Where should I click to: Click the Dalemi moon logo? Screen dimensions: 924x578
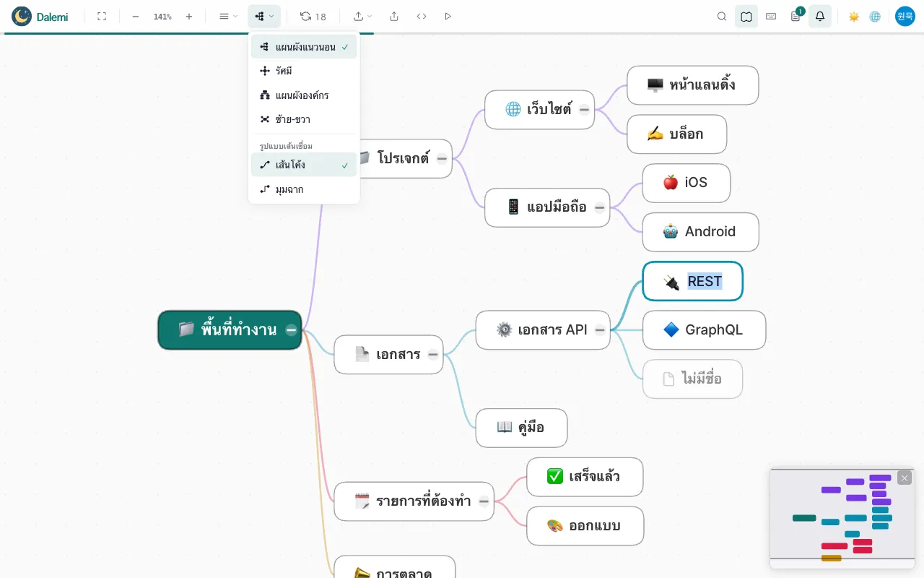pos(22,16)
